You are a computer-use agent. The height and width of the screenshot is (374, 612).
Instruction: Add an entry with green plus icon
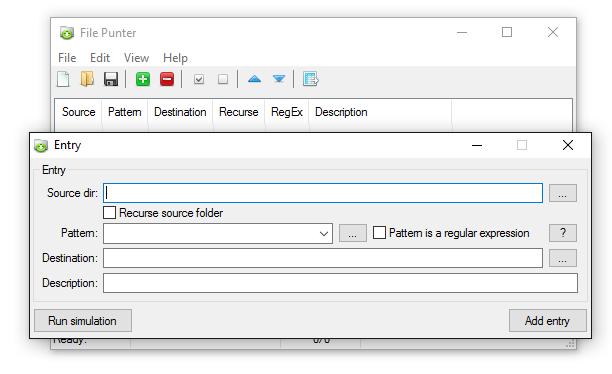coord(143,79)
